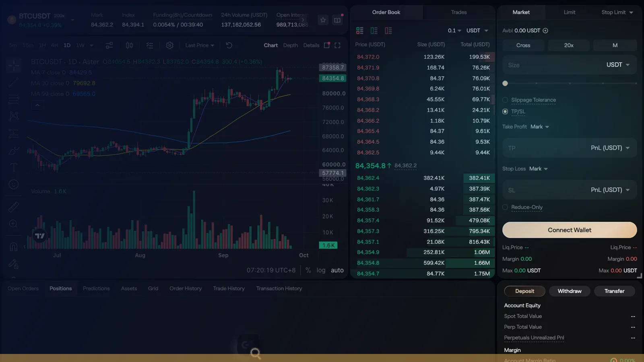644x362 pixels.
Task: Open the emoji sticker tool
Action: point(14,184)
